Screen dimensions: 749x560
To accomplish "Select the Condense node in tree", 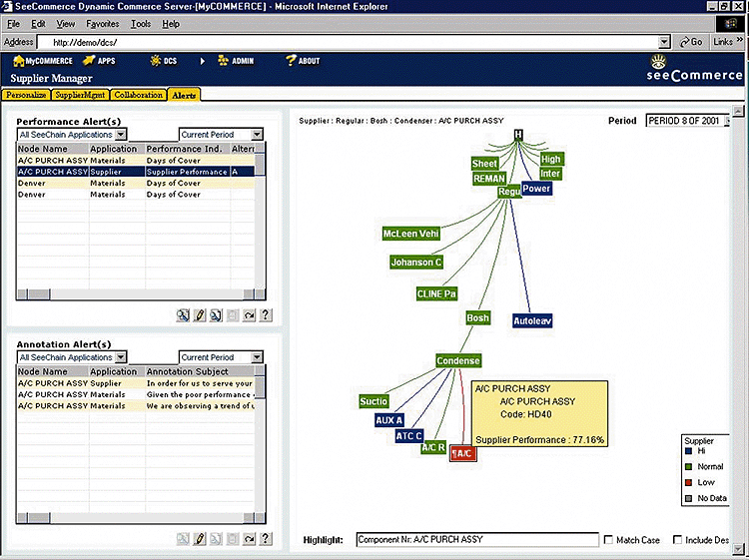I will click(x=458, y=361).
